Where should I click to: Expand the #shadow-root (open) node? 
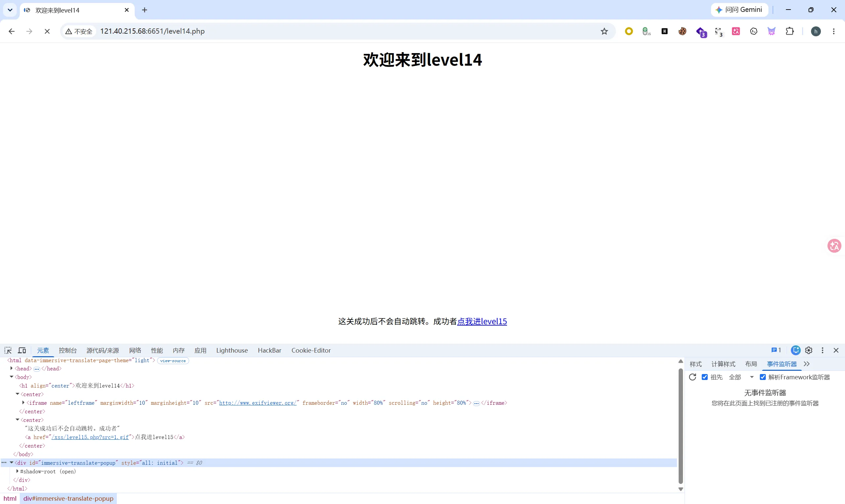(x=17, y=471)
